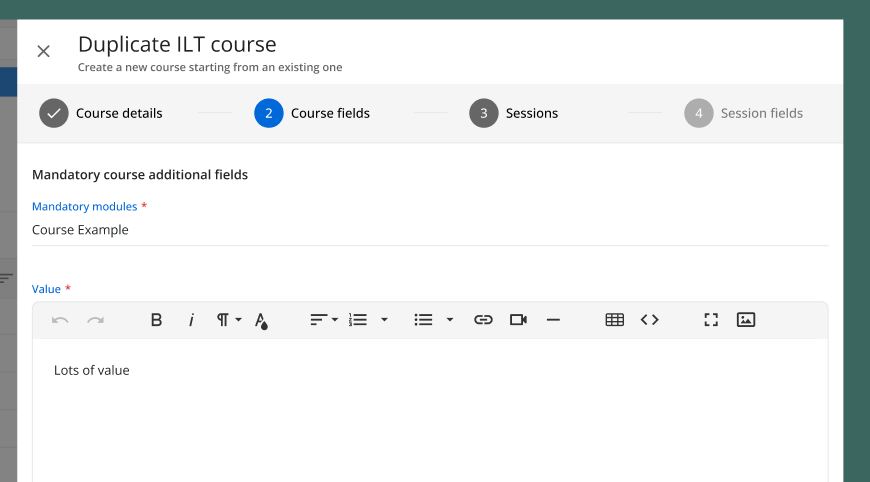
Task: Insert a table in the editor
Action: [615, 320]
